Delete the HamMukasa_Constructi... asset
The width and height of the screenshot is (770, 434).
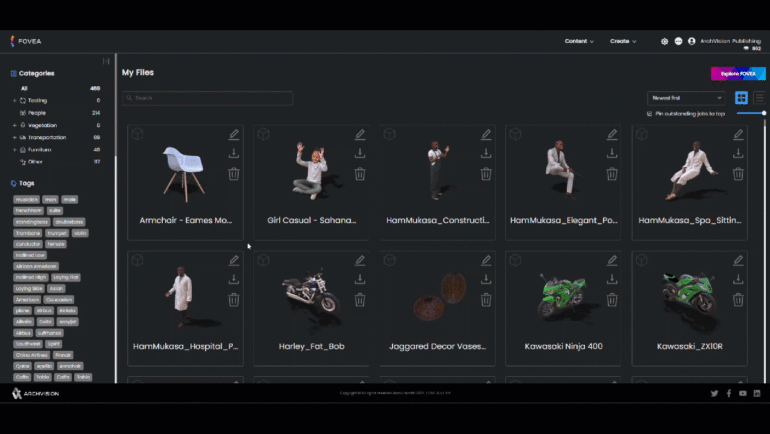[x=486, y=174]
